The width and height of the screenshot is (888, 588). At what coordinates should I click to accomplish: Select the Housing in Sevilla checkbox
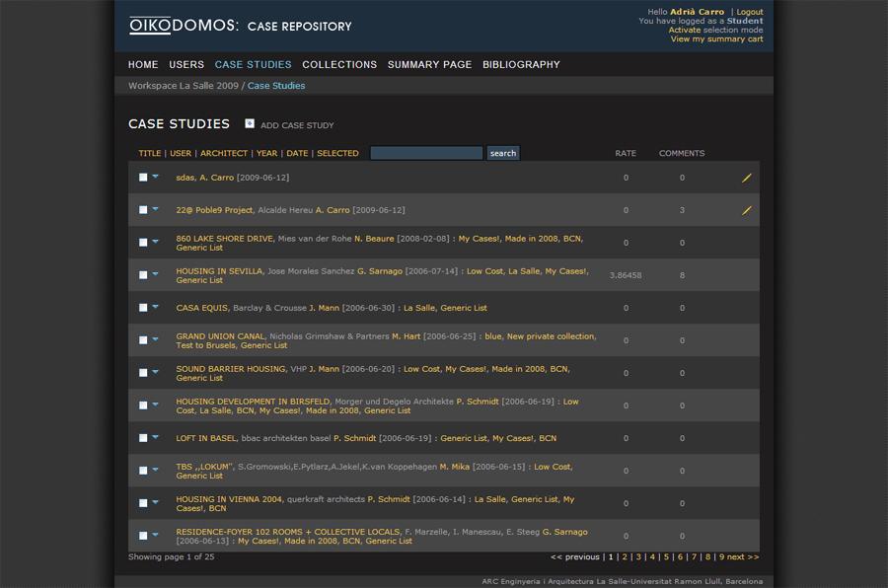click(x=143, y=275)
